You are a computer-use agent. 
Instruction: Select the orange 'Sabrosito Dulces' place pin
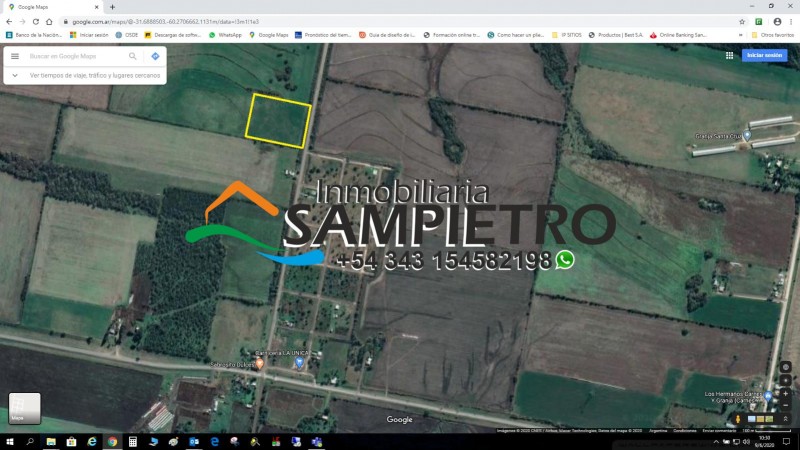(260, 364)
